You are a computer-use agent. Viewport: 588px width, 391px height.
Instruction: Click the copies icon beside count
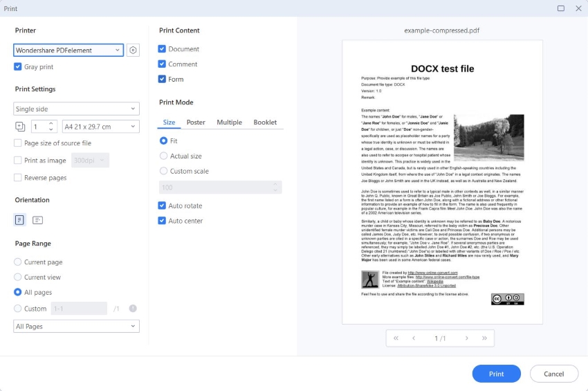[20, 127]
